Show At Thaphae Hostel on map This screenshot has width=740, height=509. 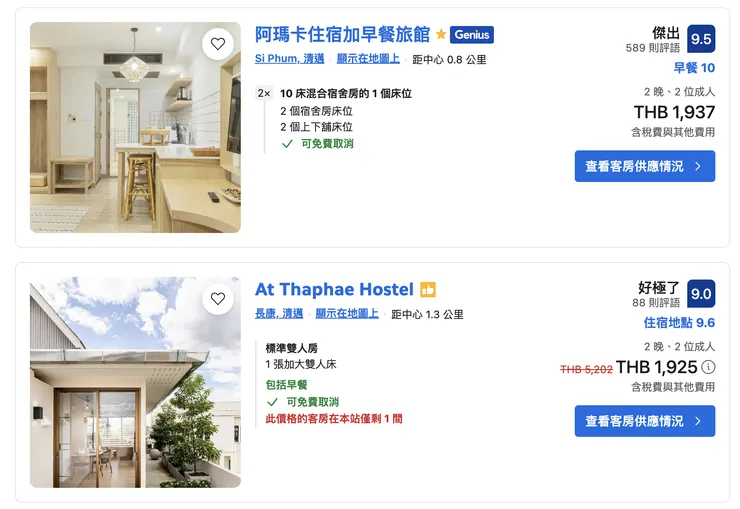tap(347, 314)
